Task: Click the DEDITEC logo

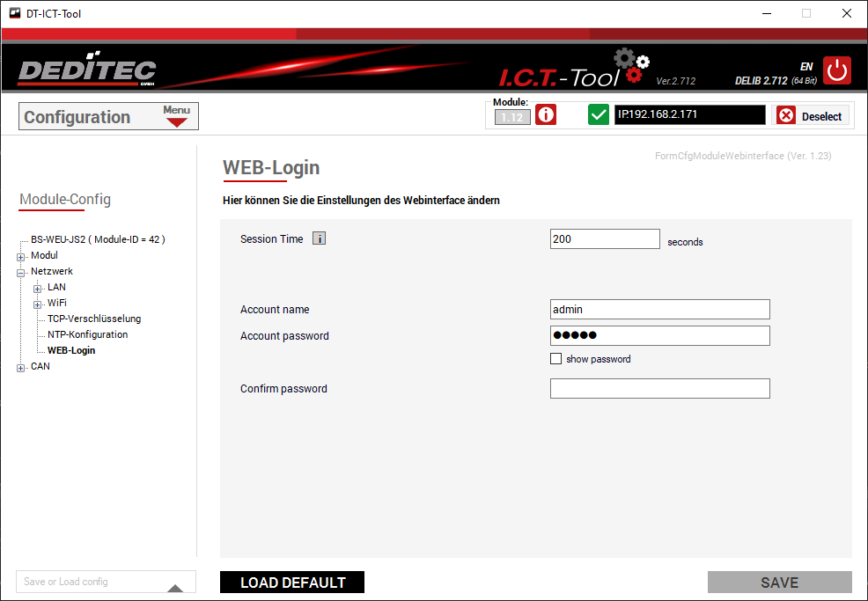Action: [x=86, y=71]
